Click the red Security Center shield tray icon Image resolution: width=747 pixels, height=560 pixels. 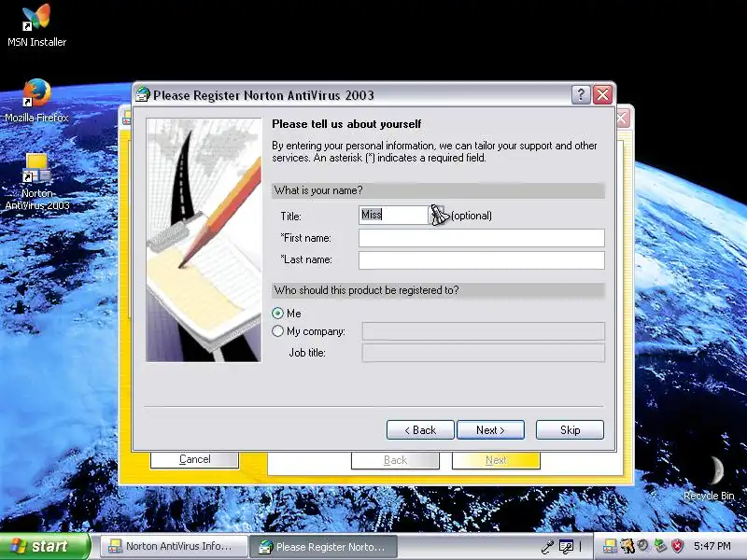[678, 546]
